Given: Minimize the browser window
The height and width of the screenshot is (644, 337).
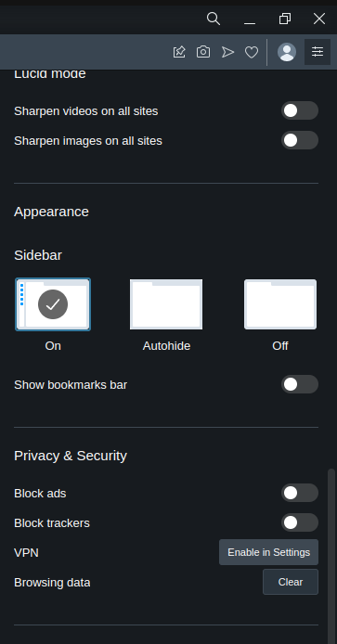Looking at the screenshot, I should point(250,19).
